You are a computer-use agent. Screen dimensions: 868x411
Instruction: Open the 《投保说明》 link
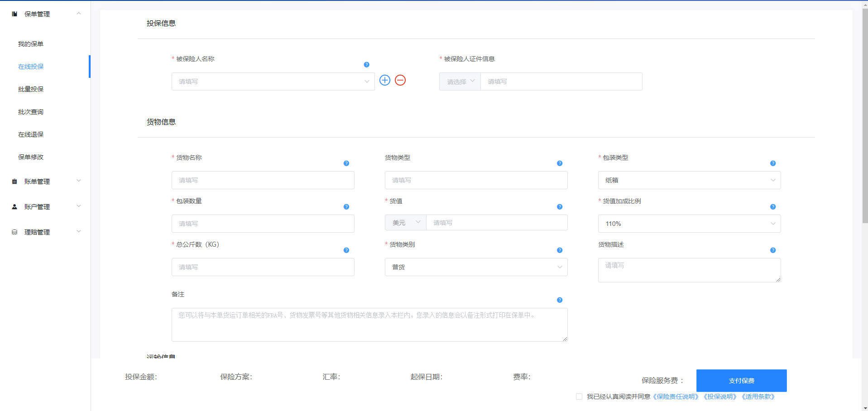(720, 397)
